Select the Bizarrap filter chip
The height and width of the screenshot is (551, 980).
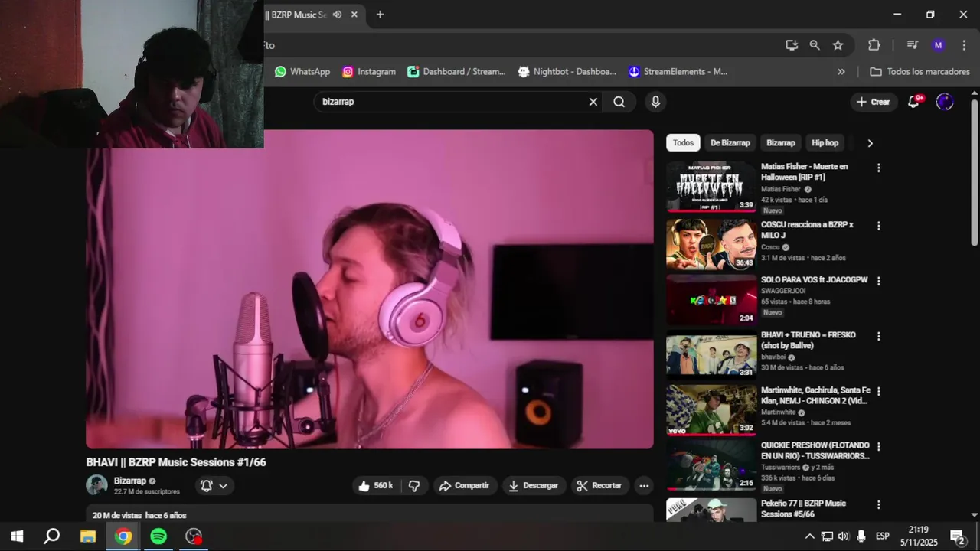[x=780, y=143]
